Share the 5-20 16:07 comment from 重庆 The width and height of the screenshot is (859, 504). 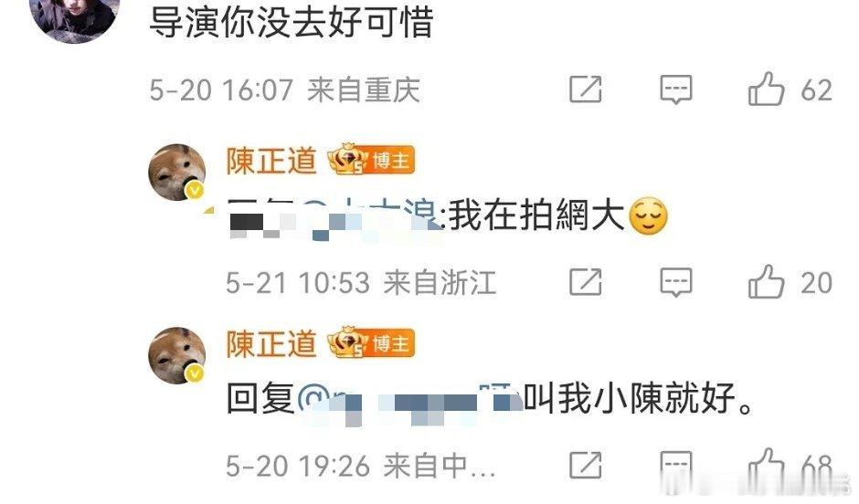click(585, 89)
